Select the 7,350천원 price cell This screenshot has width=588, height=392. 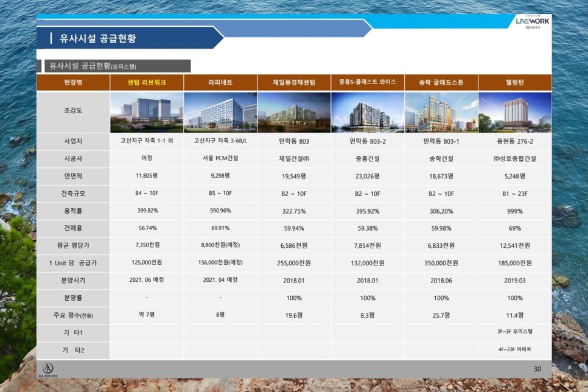147,245
